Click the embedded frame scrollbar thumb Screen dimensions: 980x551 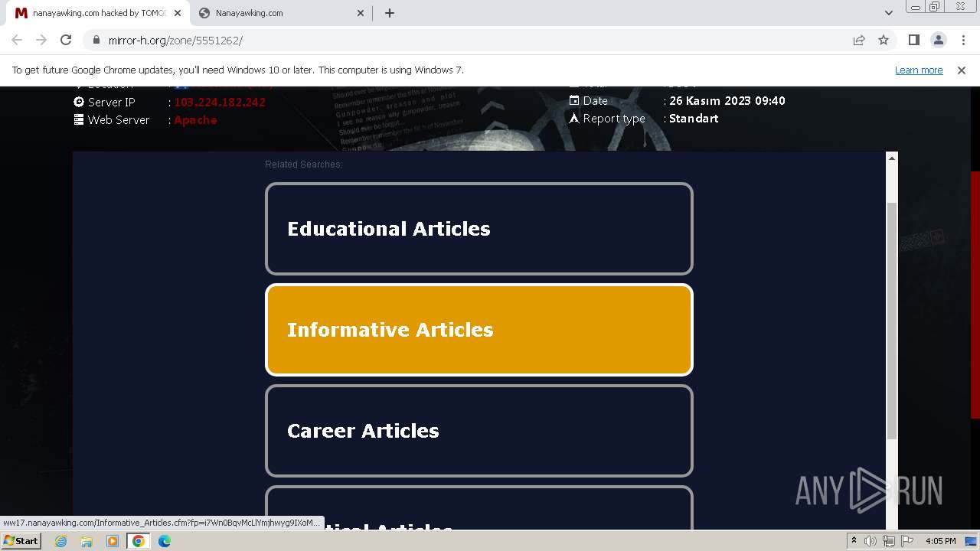(x=891, y=321)
